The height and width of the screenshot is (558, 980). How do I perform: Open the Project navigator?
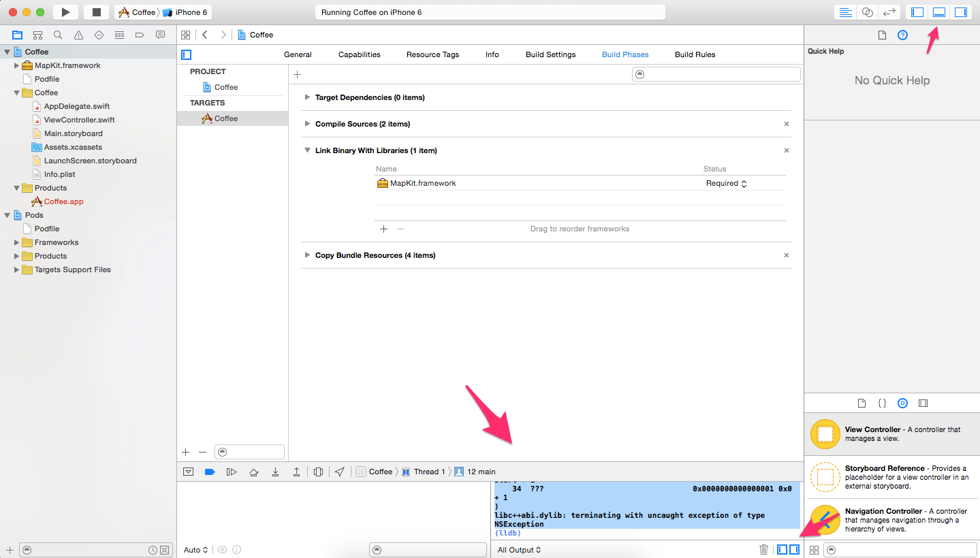(17, 35)
